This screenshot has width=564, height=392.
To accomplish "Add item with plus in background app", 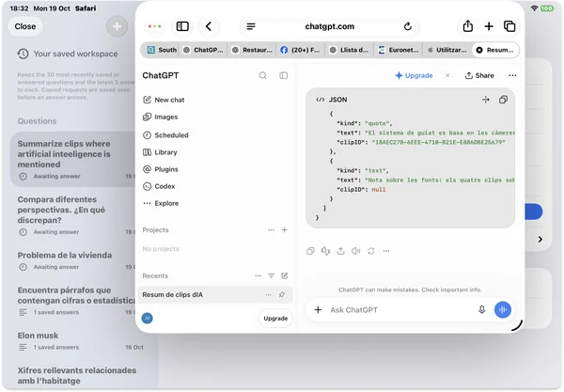I will pos(117,26).
